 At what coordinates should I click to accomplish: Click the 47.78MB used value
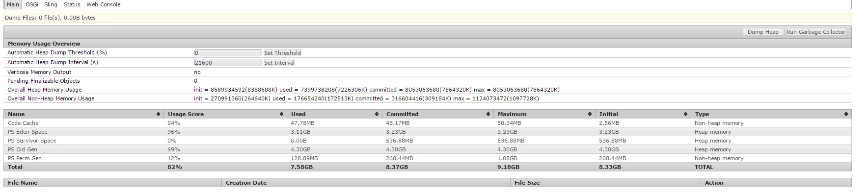tap(302, 123)
